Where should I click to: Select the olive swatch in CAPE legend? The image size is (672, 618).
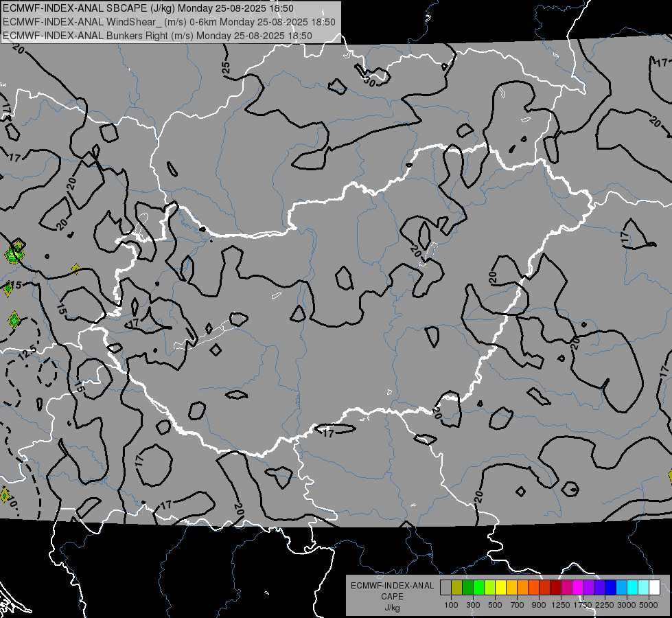pos(457,588)
